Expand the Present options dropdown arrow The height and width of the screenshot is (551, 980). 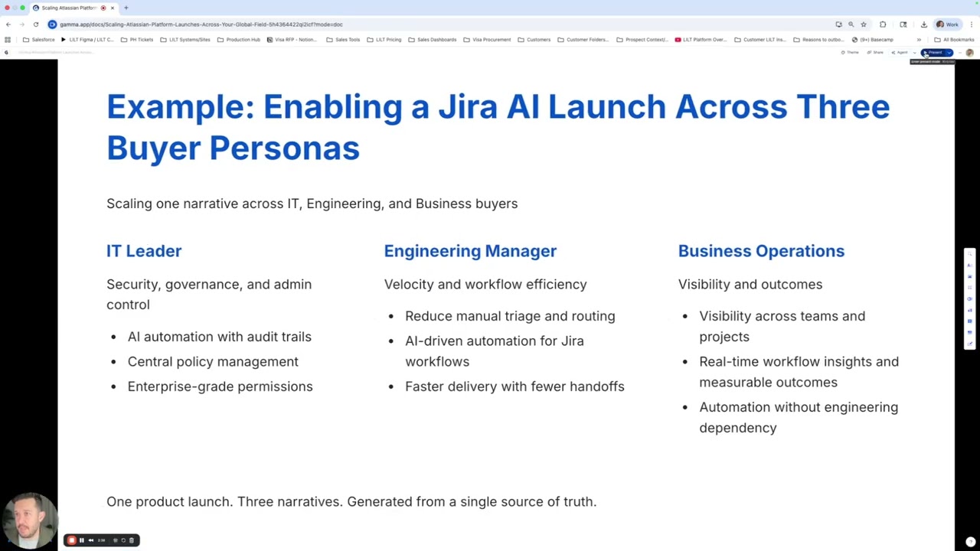(x=949, y=53)
